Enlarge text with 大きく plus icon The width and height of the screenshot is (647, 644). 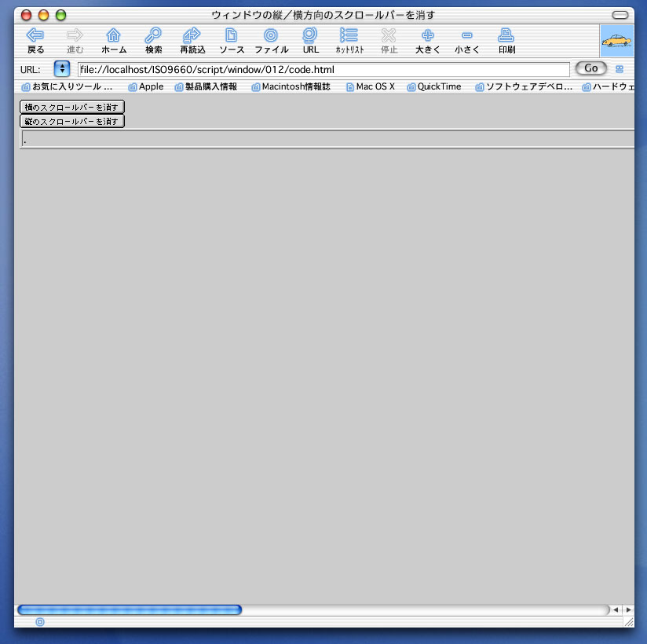pyautogui.click(x=428, y=35)
